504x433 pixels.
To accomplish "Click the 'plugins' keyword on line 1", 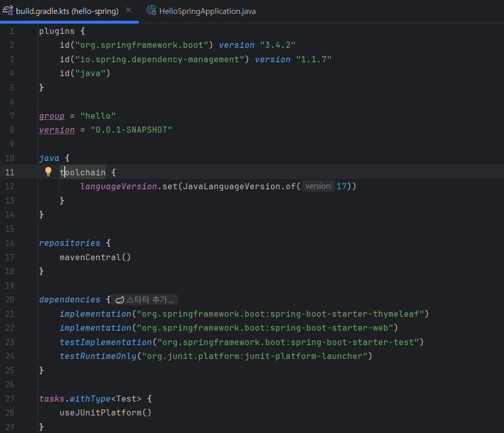I will pyautogui.click(x=57, y=31).
